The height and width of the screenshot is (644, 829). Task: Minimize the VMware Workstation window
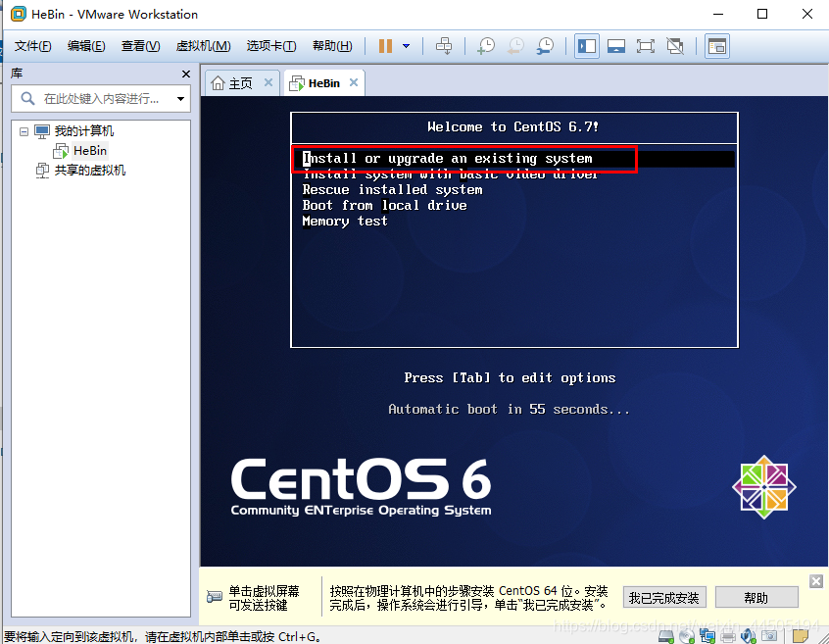tap(718, 14)
